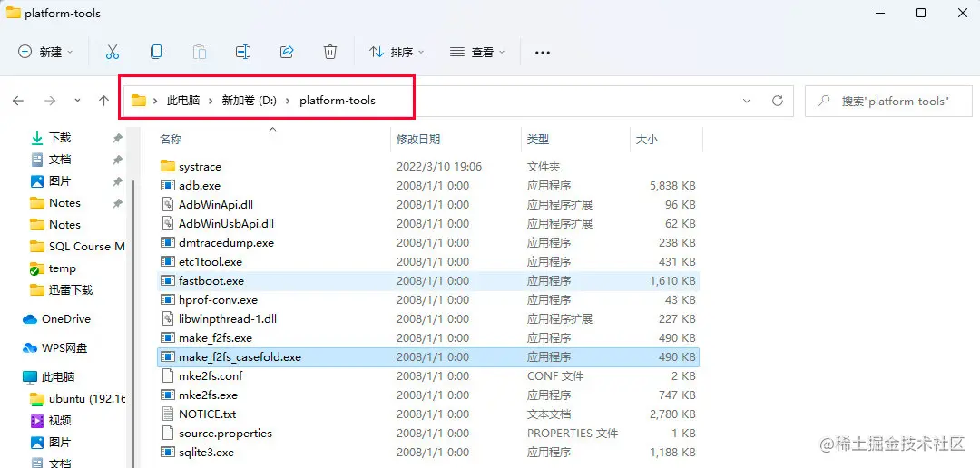Image resolution: width=980 pixels, height=468 pixels.
Task: Click the mke2fs.conf file icon
Action: coord(167,375)
